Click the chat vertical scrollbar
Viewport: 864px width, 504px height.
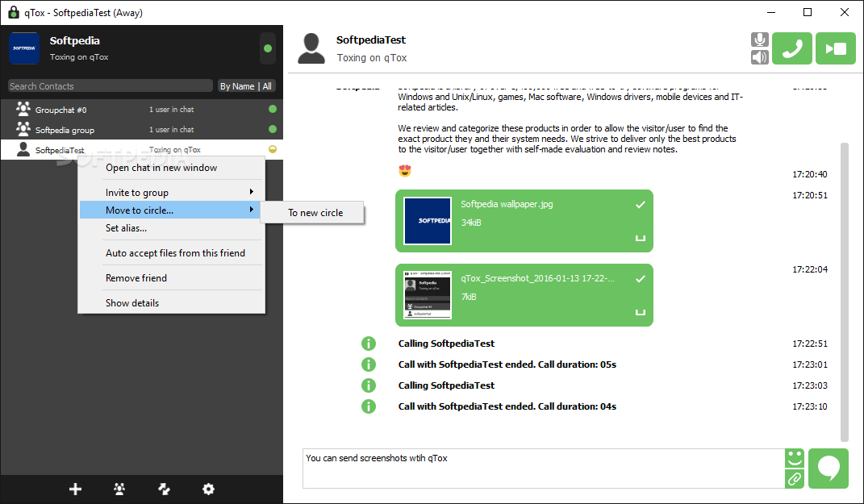pos(844,292)
